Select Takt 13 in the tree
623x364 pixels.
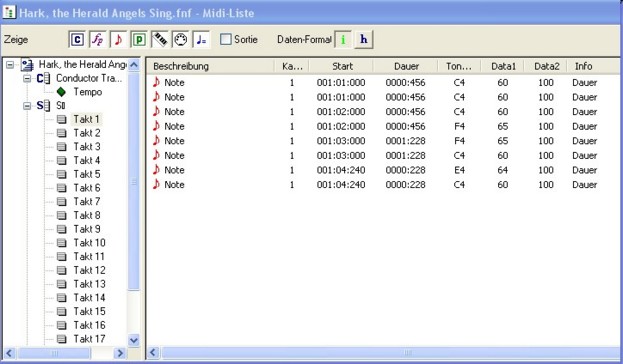[89, 284]
